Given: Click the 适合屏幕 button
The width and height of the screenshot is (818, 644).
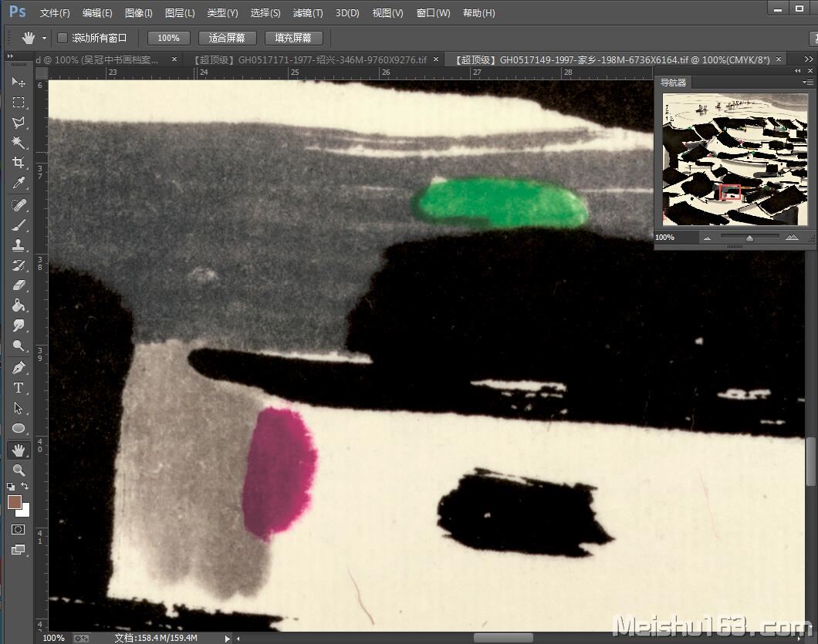Looking at the screenshot, I should 227,38.
